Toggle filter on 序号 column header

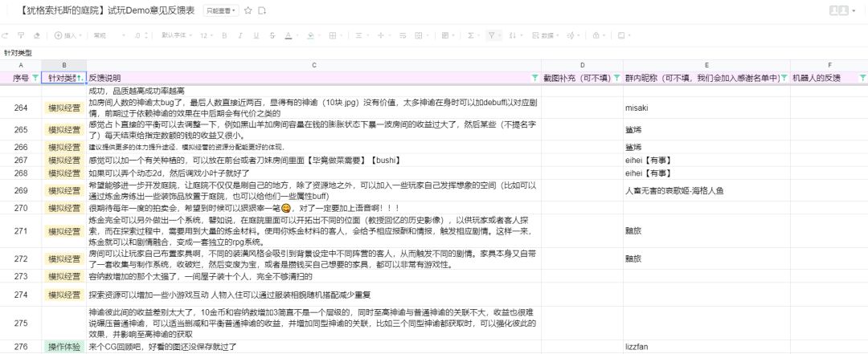(x=35, y=78)
